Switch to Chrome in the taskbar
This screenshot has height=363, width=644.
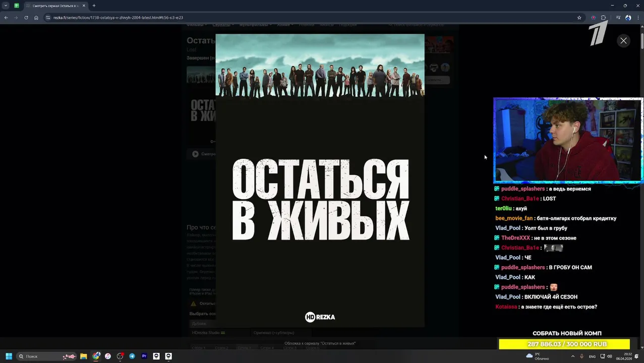coord(96,356)
